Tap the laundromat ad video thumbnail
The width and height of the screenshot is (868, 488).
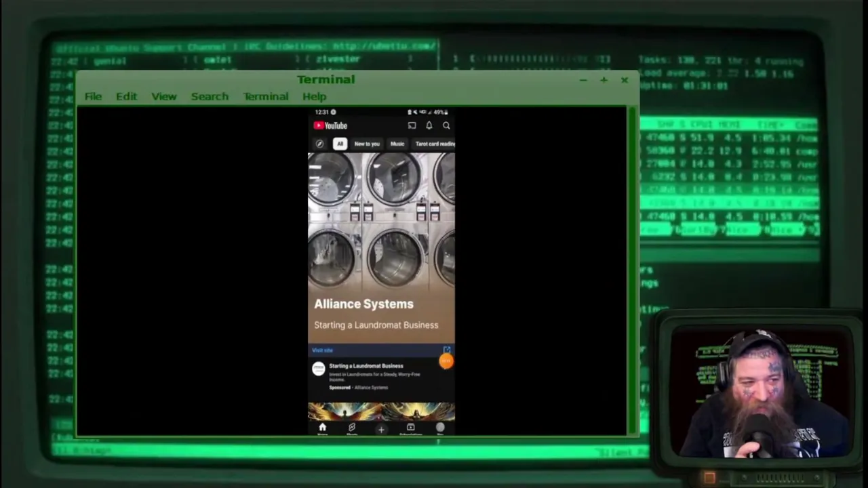pos(381,248)
